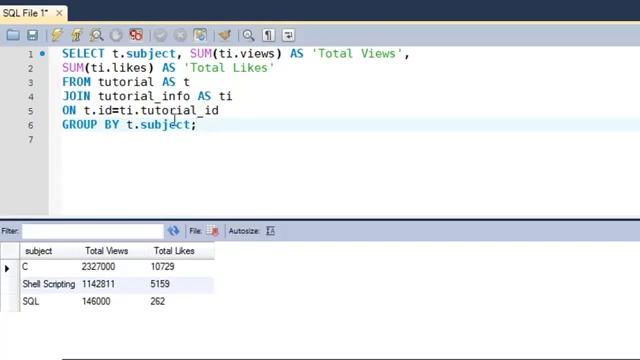Click line number 1 in the gutter
640x360 pixels.
(31, 54)
